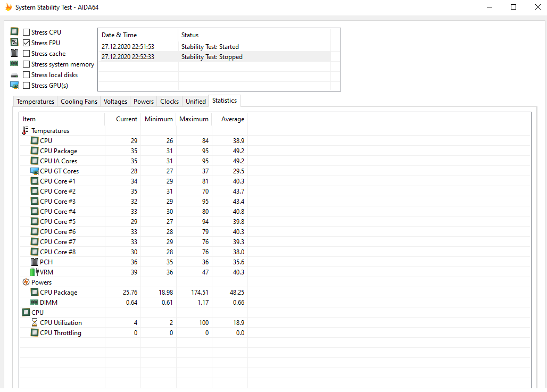Select the '27.12.2020 22:51:53' timestamp
547x392 pixels.
pos(128,47)
